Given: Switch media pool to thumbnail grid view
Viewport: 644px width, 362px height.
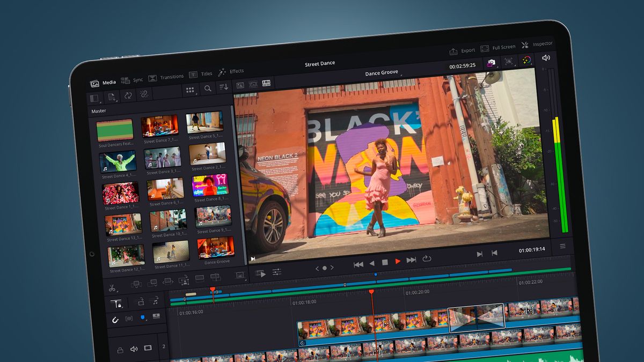Looking at the screenshot, I should point(190,88).
